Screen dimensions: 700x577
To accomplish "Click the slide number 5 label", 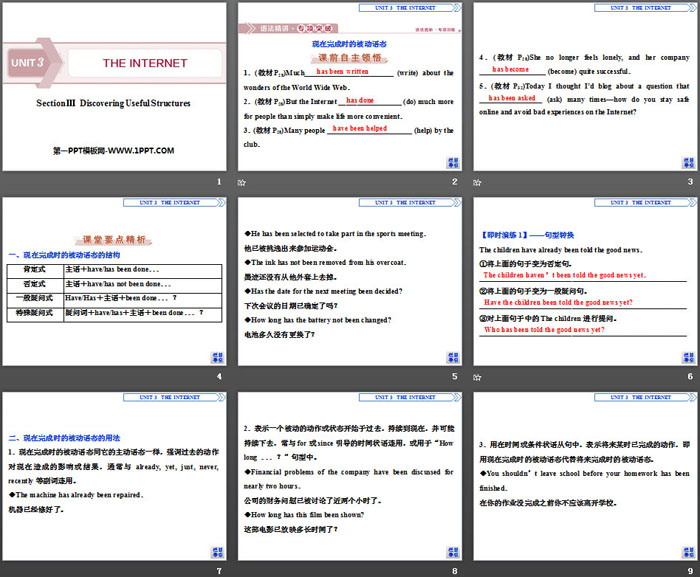I will (454, 377).
